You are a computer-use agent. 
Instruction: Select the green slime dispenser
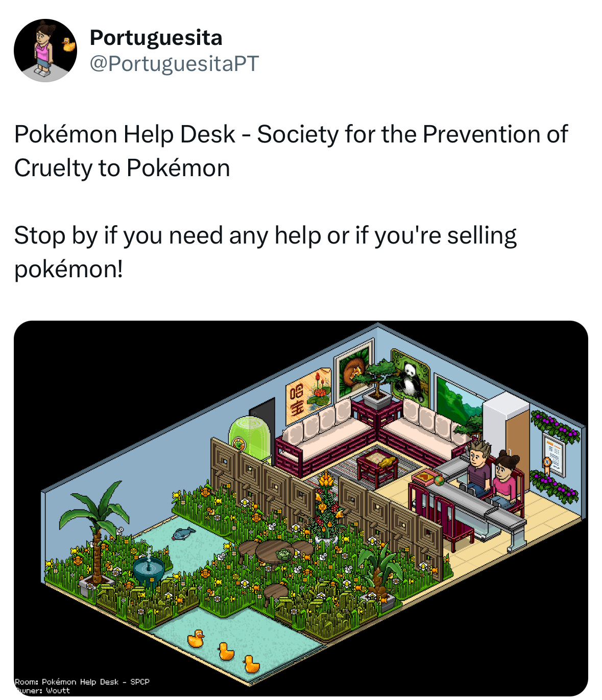point(249,437)
